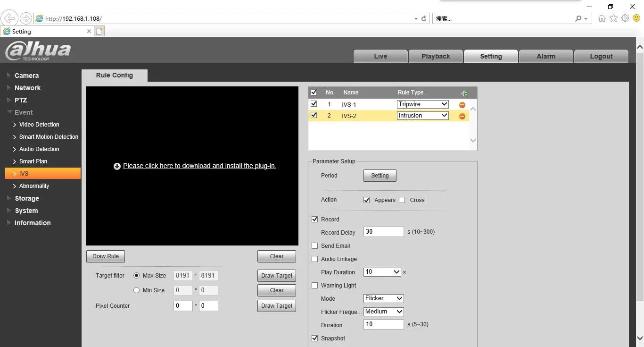The image size is (644, 347).
Task: Click the Draw Rule button
Action: 106,256
